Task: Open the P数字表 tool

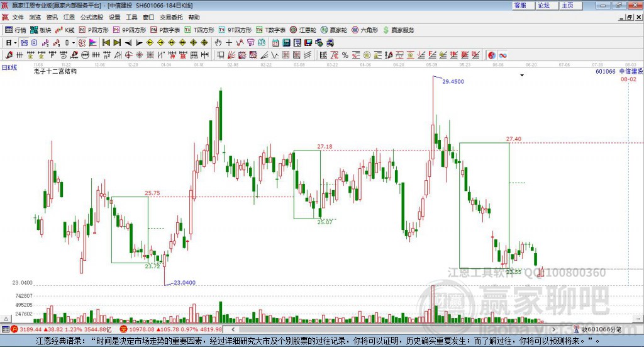Action: [x=165, y=30]
